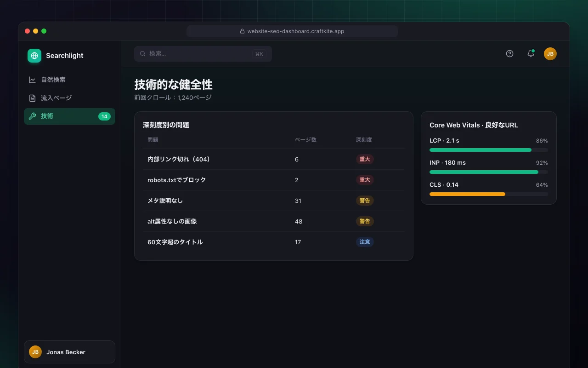Click 重大 badge for robots.txtでブロック
The height and width of the screenshot is (368, 588).
pos(365,180)
